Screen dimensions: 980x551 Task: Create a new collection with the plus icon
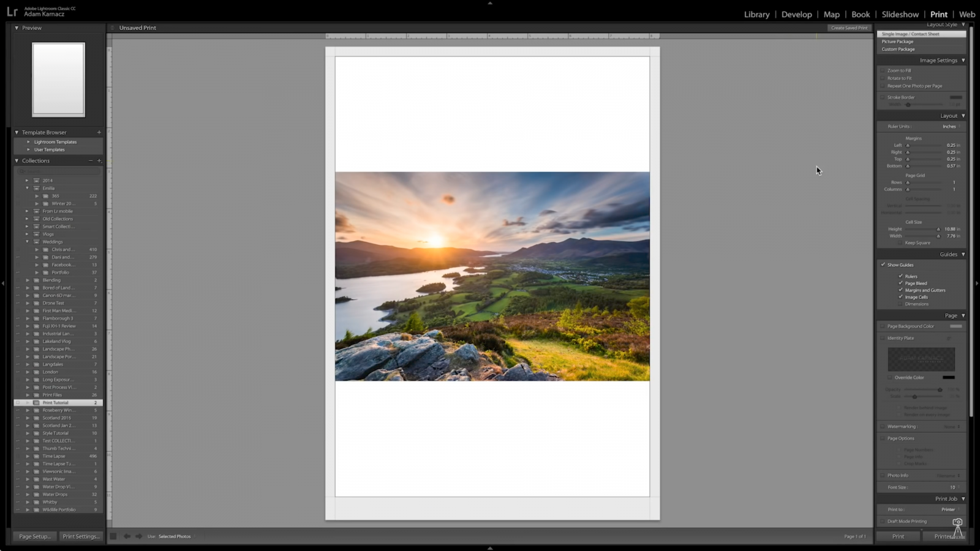pos(99,160)
